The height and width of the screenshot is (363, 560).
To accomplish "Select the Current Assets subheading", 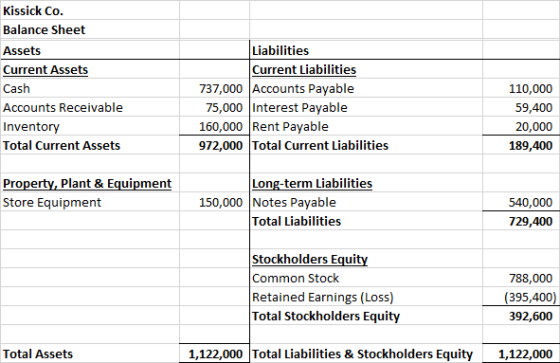I will (45, 69).
